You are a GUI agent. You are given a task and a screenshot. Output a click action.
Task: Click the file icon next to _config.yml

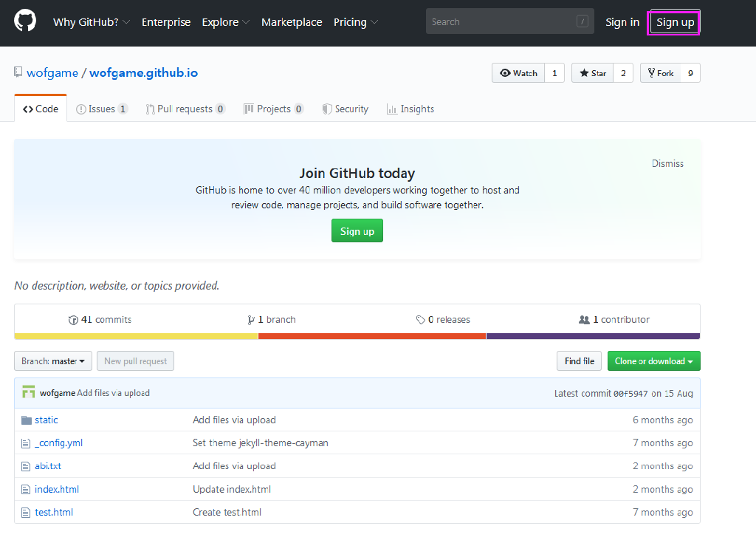pos(26,443)
